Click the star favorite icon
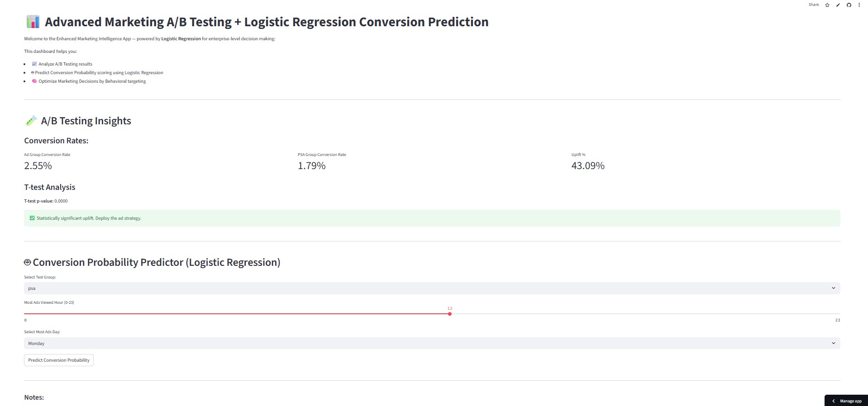 pos(827,5)
